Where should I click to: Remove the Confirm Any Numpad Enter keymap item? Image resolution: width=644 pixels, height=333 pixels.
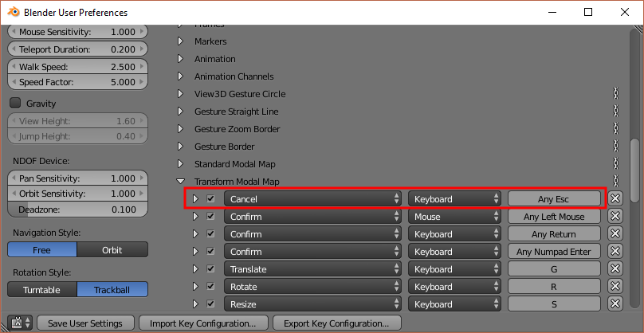615,251
